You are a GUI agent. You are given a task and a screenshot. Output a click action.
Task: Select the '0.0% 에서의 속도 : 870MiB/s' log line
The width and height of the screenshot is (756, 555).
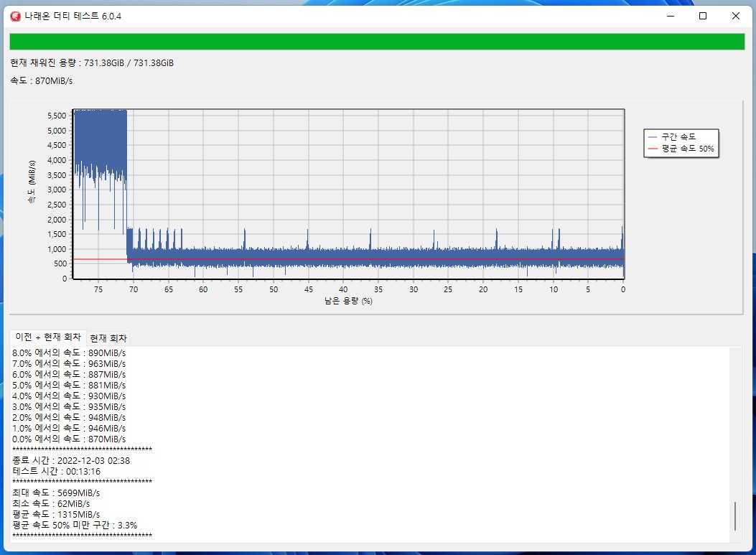point(69,439)
